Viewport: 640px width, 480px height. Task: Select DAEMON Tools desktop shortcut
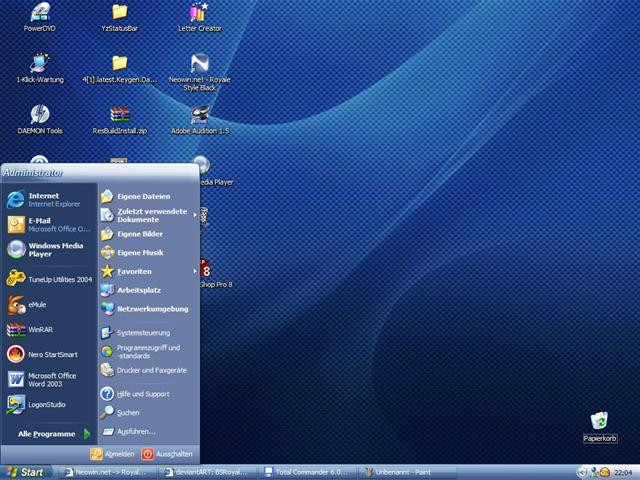(x=40, y=120)
